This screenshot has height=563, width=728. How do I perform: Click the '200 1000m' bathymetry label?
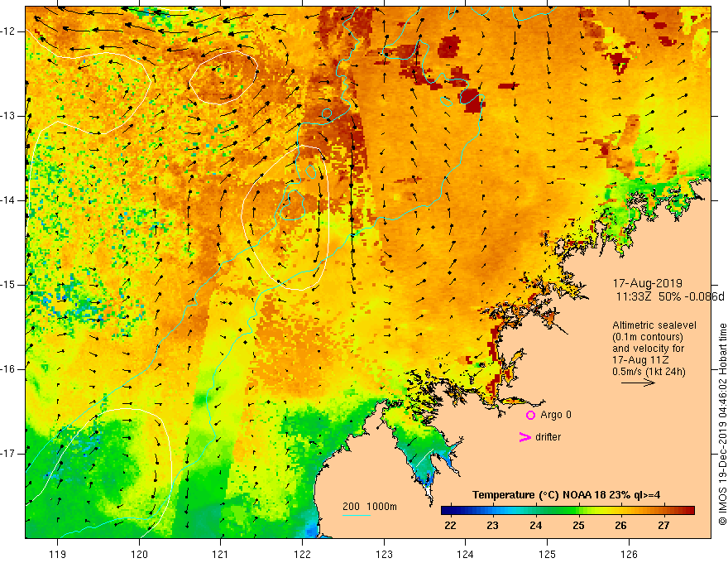click(370, 507)
